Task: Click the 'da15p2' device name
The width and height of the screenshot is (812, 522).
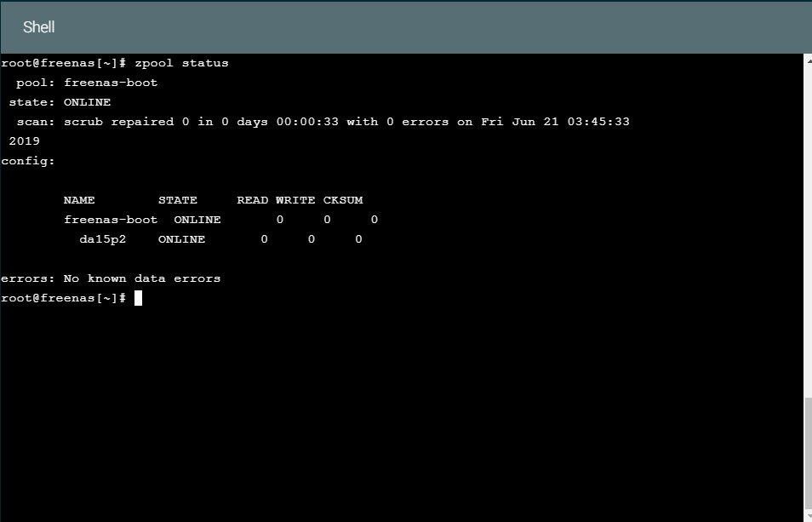Action: tap(102, 239)
